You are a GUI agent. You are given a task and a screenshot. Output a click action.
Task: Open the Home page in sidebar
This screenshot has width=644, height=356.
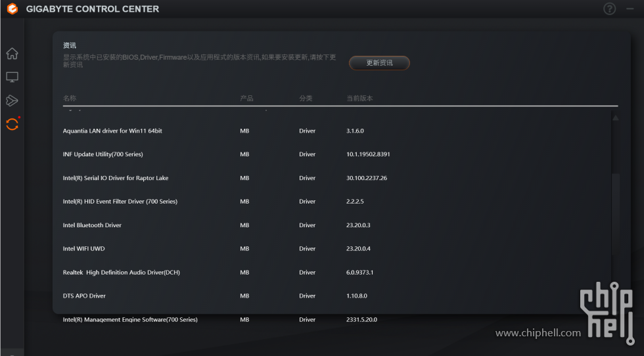tap(12, 53)
